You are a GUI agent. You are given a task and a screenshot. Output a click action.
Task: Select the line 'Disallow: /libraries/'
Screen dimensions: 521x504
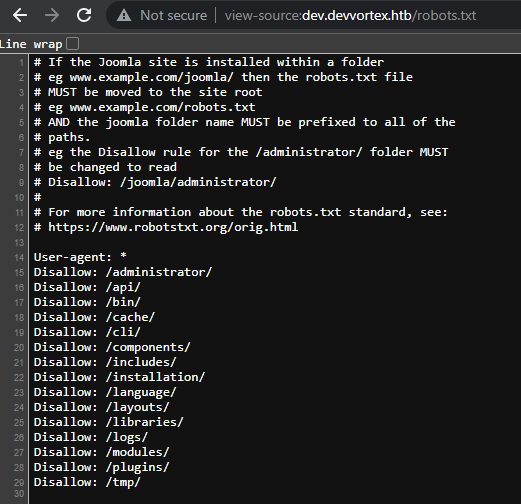[x=108, y=422]
